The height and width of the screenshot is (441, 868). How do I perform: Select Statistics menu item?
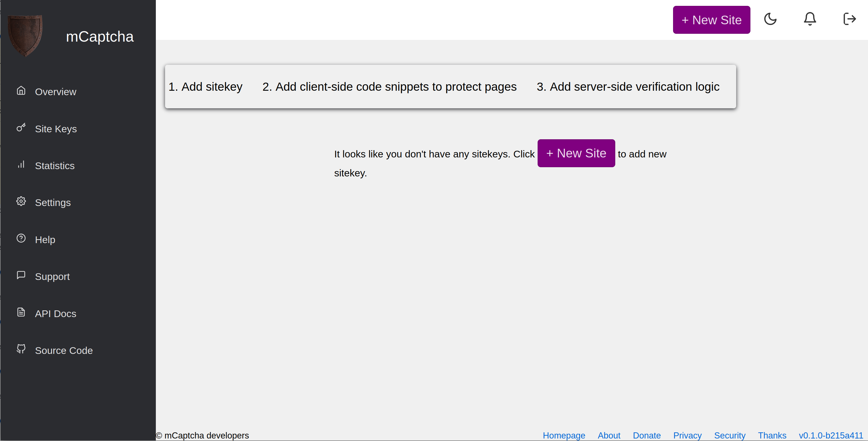tap(54, 166)
